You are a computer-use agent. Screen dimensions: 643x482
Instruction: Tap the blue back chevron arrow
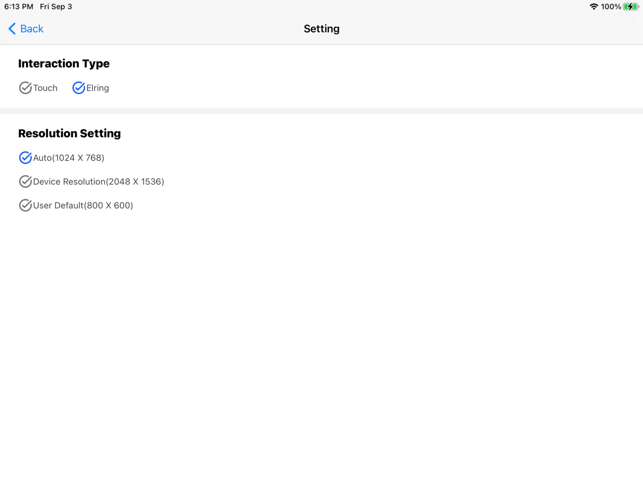click(x=12, y=29)
